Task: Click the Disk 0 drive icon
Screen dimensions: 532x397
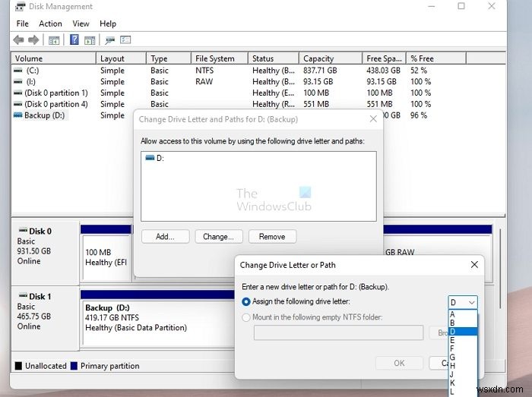Action: [23, 230]
